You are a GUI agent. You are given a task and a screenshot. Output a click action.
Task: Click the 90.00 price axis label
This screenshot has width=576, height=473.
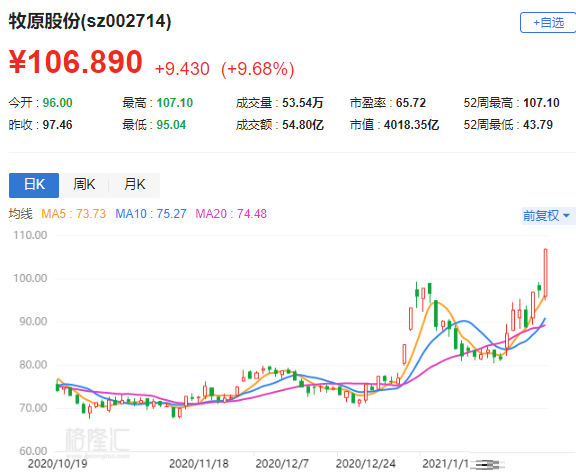[x=33, y=322]
